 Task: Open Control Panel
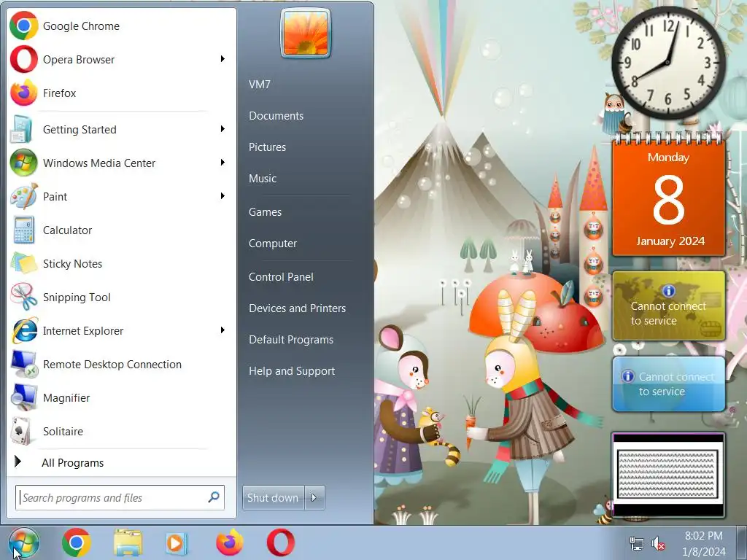pos(281,276)
